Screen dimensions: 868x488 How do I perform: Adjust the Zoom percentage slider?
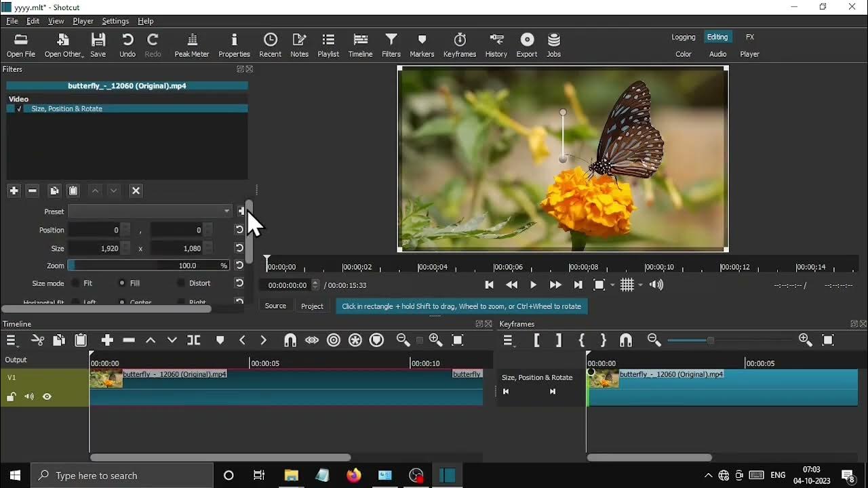tap(149, 266)
